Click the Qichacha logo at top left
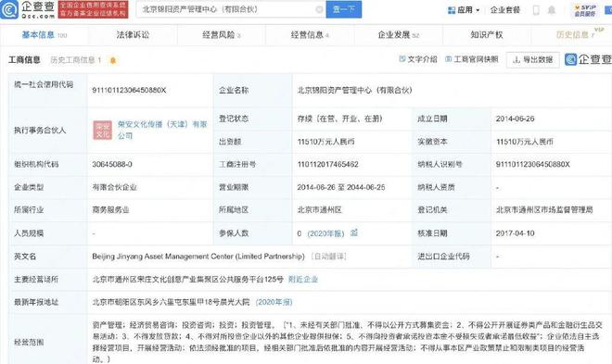The height and width of the screenshot is (364, 612). pyautogui.click(x=27, y=10)
